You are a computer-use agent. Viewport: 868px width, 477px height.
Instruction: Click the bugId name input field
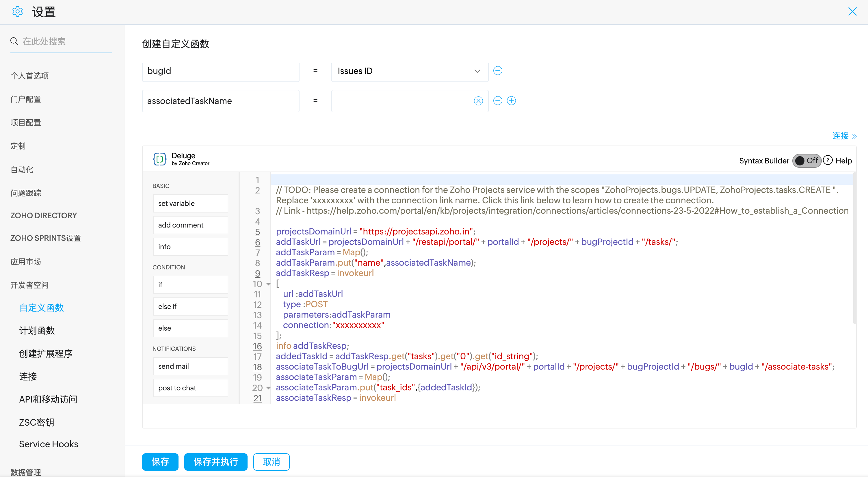click(x=221, y=71)
